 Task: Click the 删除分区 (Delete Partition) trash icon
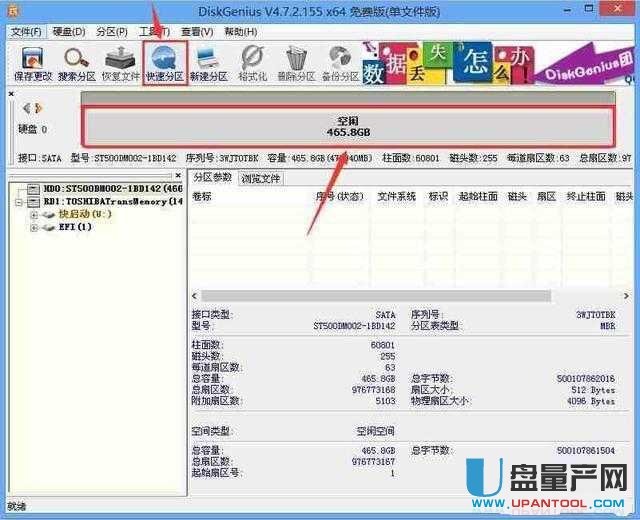pos(297,62)
